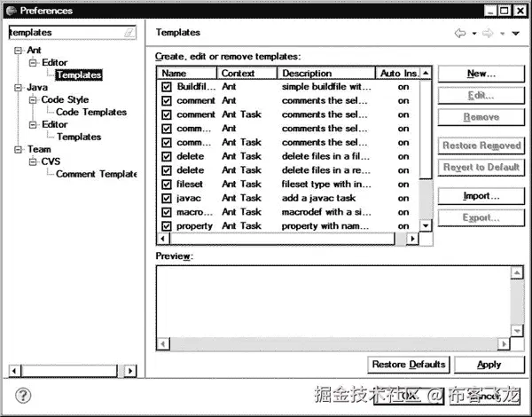532x417 pixels.
Task: Open the help question mark icon
Action: 23,396
